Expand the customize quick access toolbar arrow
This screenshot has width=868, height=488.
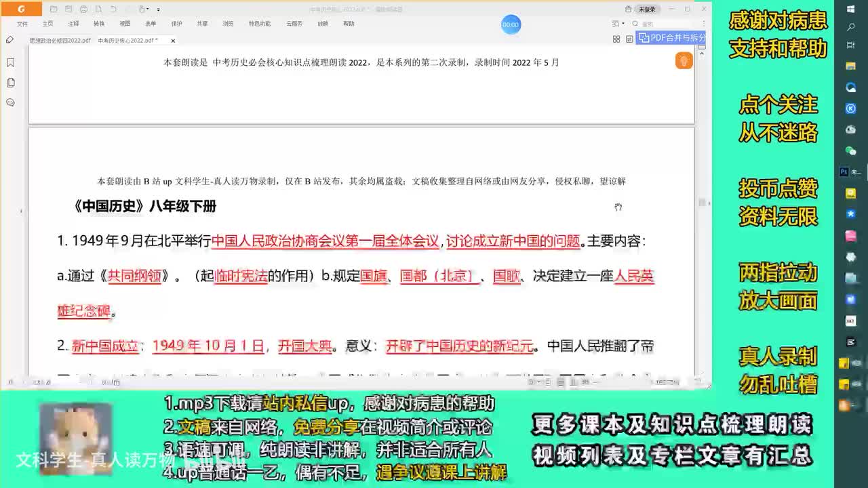click(158, 9)
